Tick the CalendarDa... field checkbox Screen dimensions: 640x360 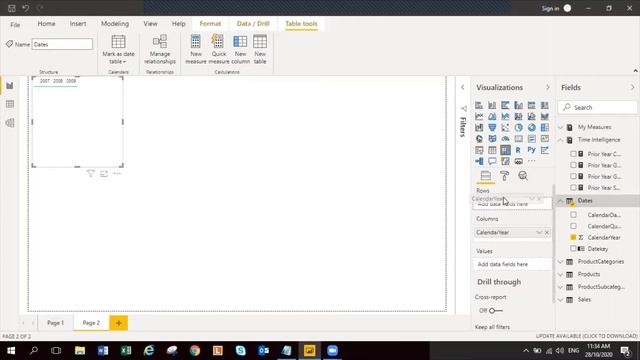(573, 215)
